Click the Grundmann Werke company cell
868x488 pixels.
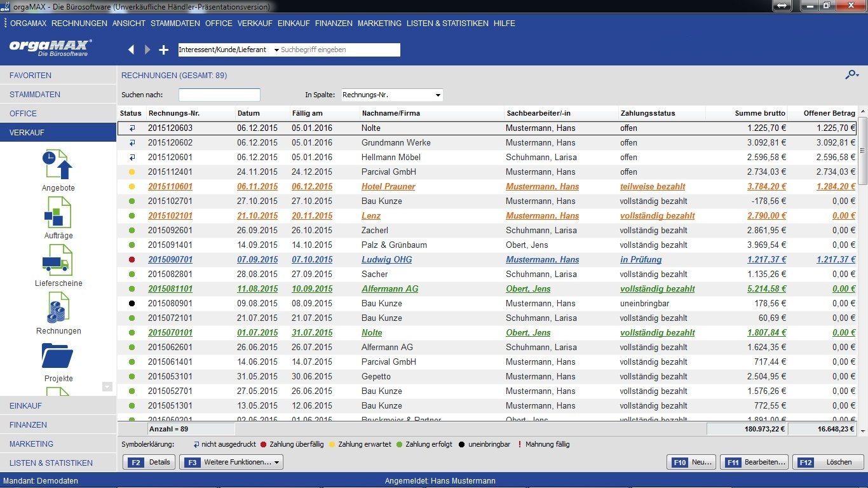(x=396, y=142)
